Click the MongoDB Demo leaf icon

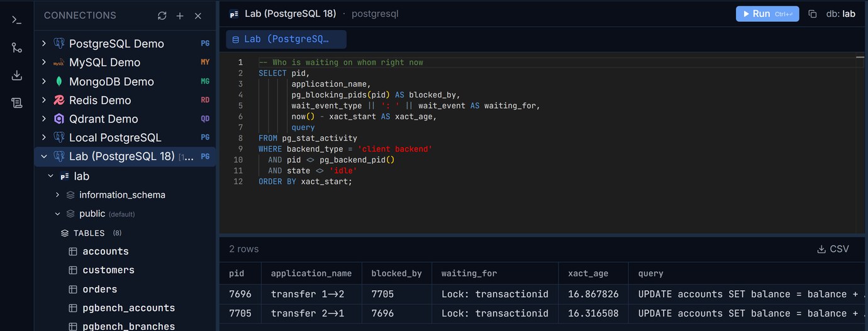59,81
